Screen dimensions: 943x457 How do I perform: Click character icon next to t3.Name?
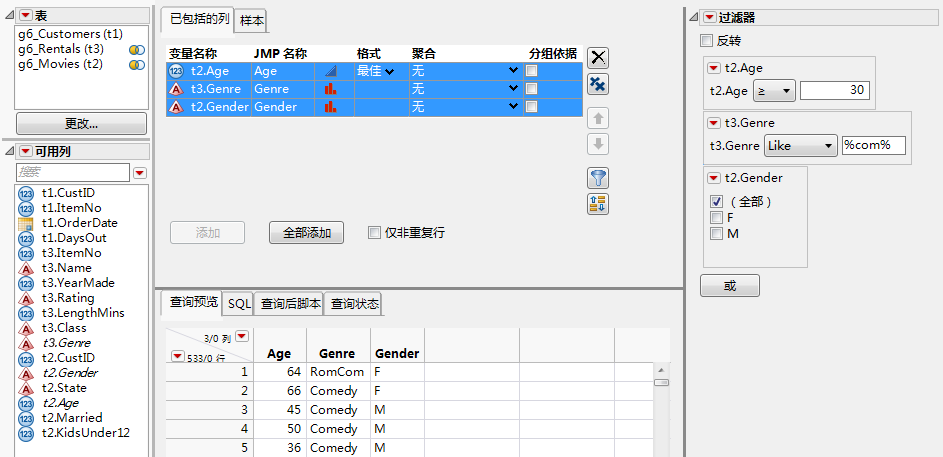[x=26, y=269]
